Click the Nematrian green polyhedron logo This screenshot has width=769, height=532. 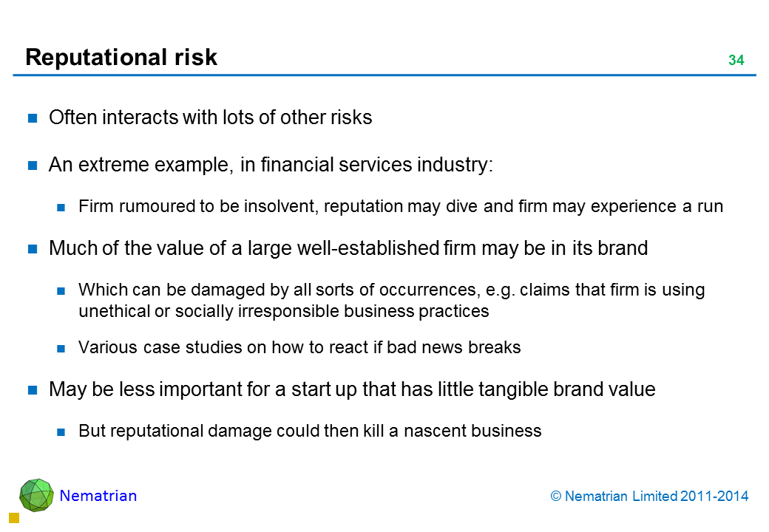(36, 495)
